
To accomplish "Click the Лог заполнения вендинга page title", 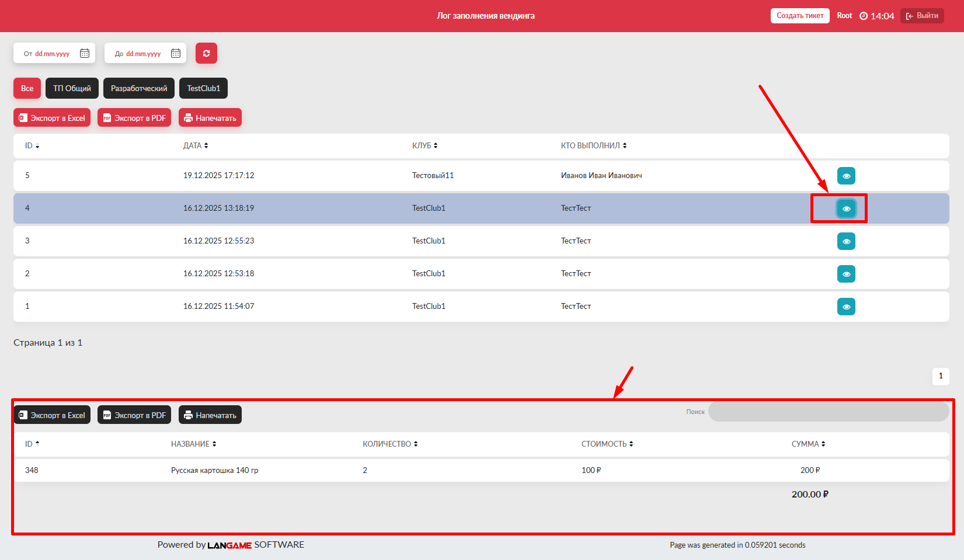I will [x=486, y=16].
